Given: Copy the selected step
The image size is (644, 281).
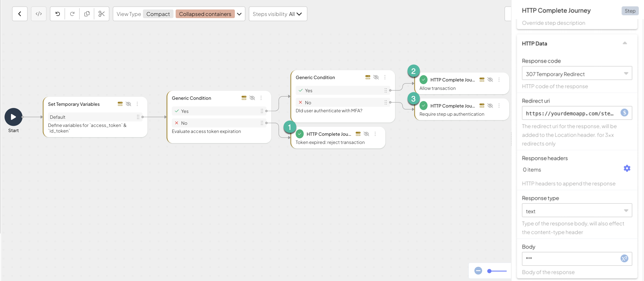Looking at the screenshot, I should [x=87, y=14].
